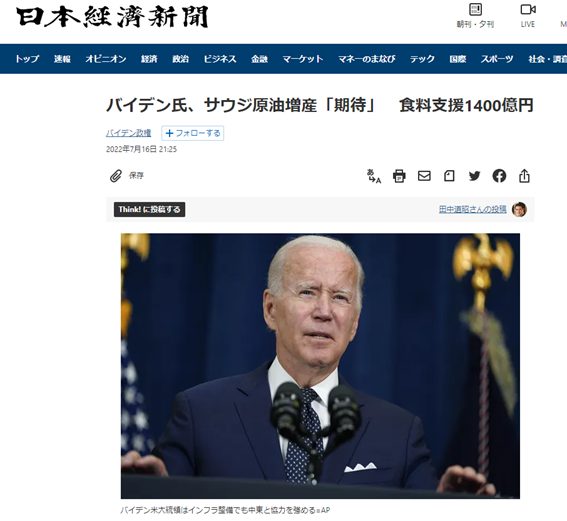This screenshot has height=521, width=567.
Task: Select the トップ navigation item
Action: tap(27, 59)
